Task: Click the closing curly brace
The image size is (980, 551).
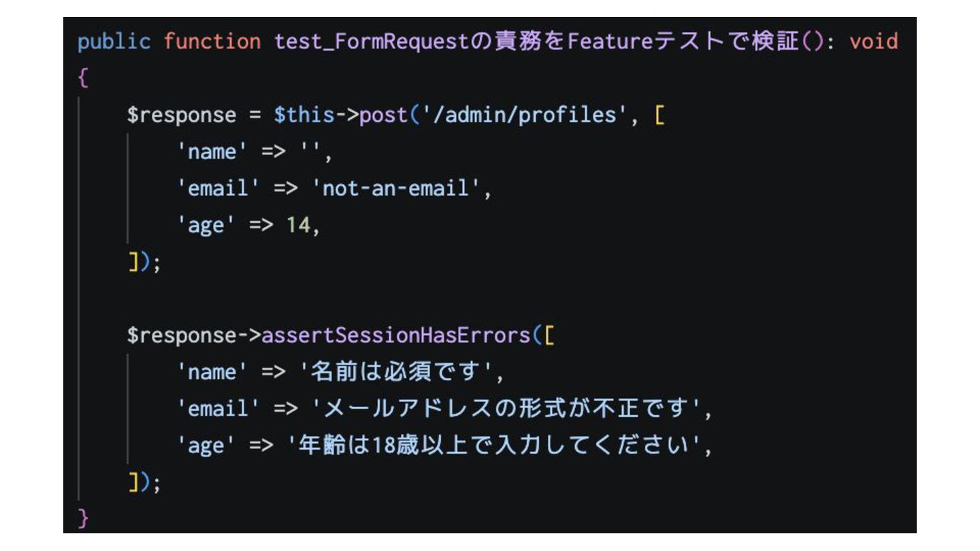Action: (83, 519)
